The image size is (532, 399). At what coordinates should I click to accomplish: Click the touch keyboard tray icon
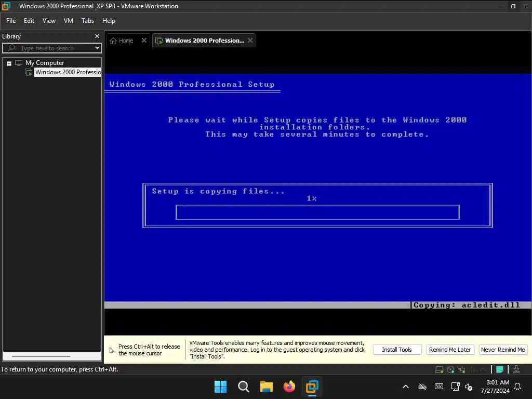click(x=438, y=387)
